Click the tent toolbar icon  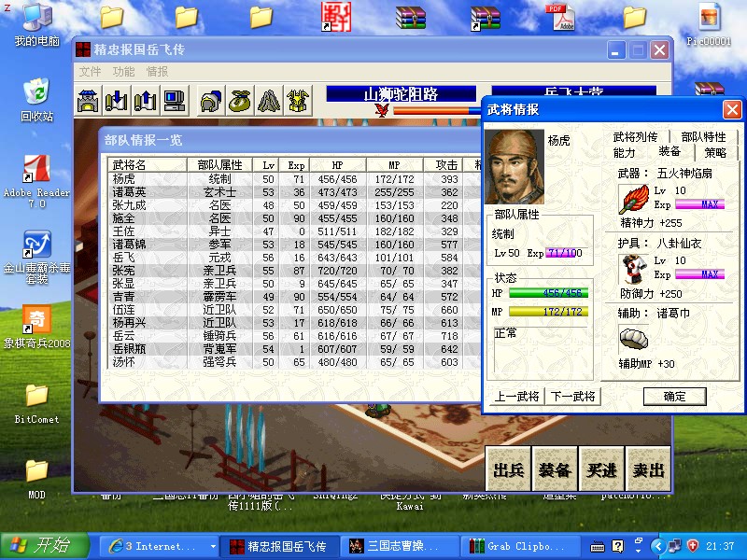point(269,100)
